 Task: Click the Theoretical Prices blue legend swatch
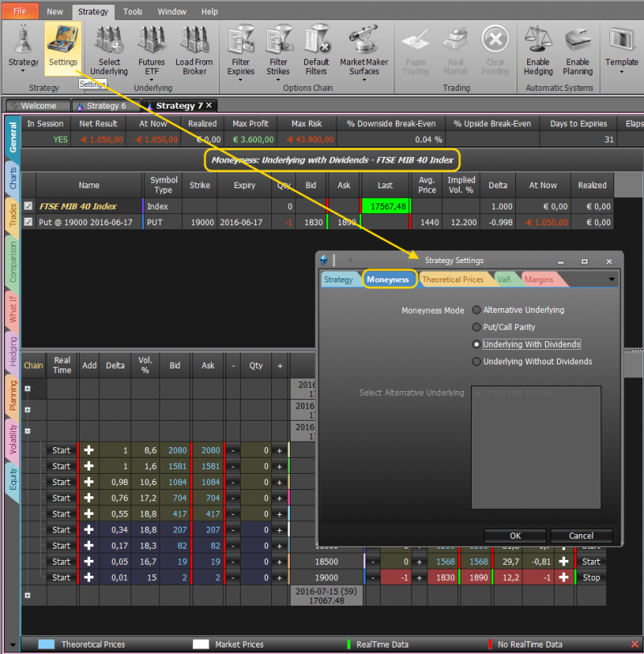(x=47, y=644)
